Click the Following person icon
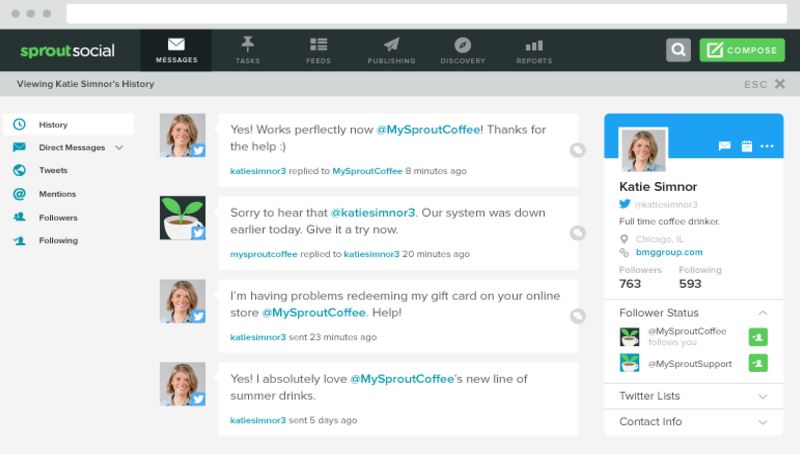This screenshot has width=800, height=454. pyautogui.click(x=19, y=240)
